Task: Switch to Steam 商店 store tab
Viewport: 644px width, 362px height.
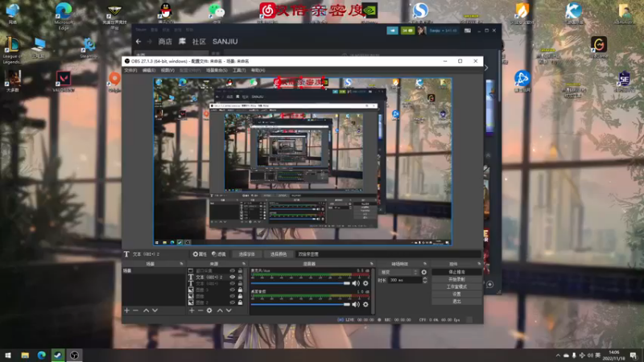Action: (165, 42)
